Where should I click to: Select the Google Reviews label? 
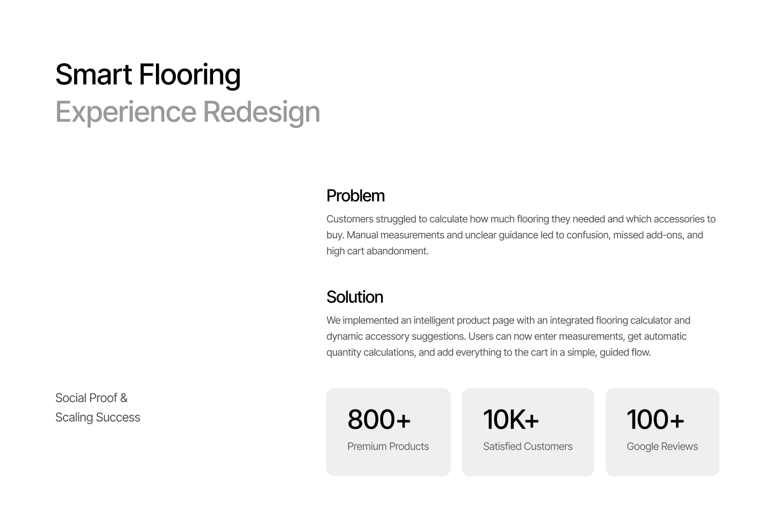point(662,446)
